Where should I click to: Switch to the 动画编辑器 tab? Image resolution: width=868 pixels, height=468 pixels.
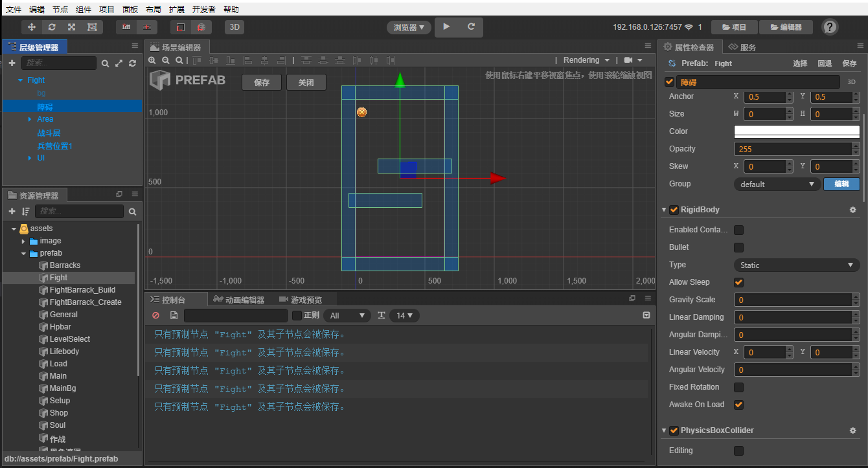(238, 300)
